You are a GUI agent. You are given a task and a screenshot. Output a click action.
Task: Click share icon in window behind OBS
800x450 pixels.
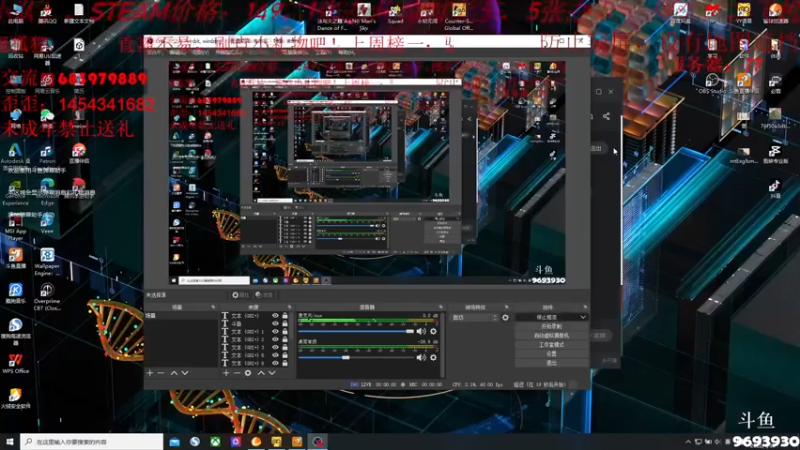606,116
